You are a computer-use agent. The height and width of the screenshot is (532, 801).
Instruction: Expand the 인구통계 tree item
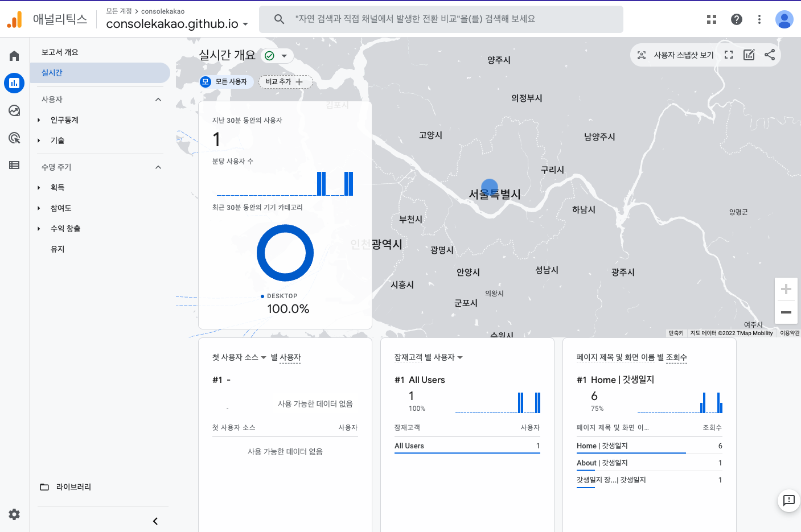(x=39, y=120)
